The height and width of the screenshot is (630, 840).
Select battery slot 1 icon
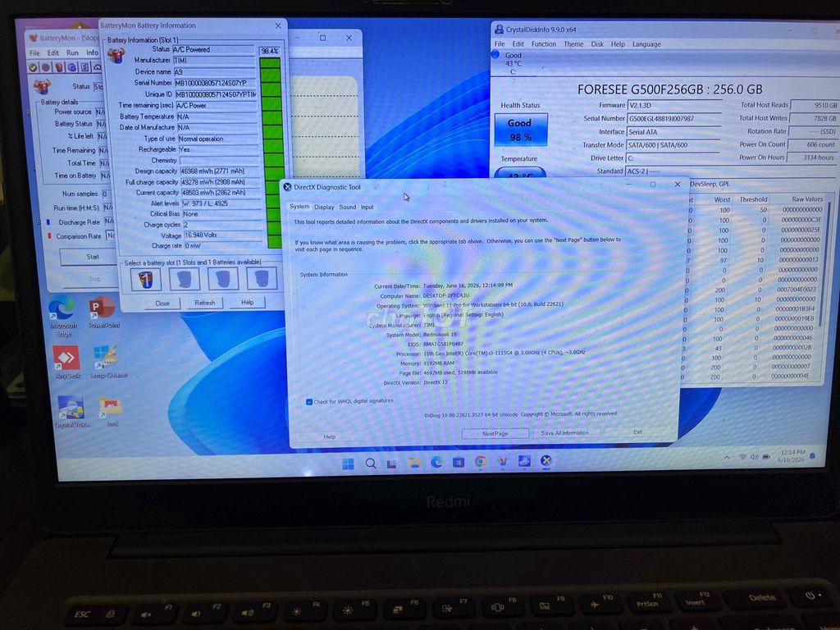click(x=146, y=279)
